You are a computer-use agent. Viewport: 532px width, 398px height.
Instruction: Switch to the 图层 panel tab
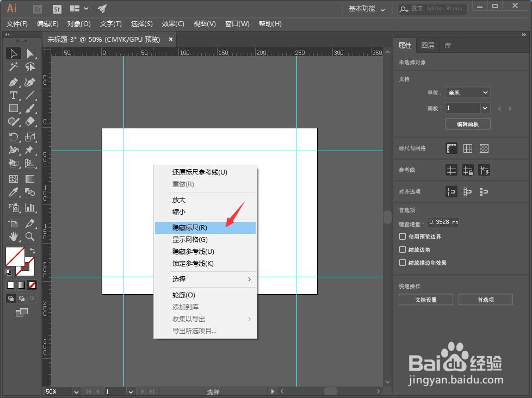point(428,45)
